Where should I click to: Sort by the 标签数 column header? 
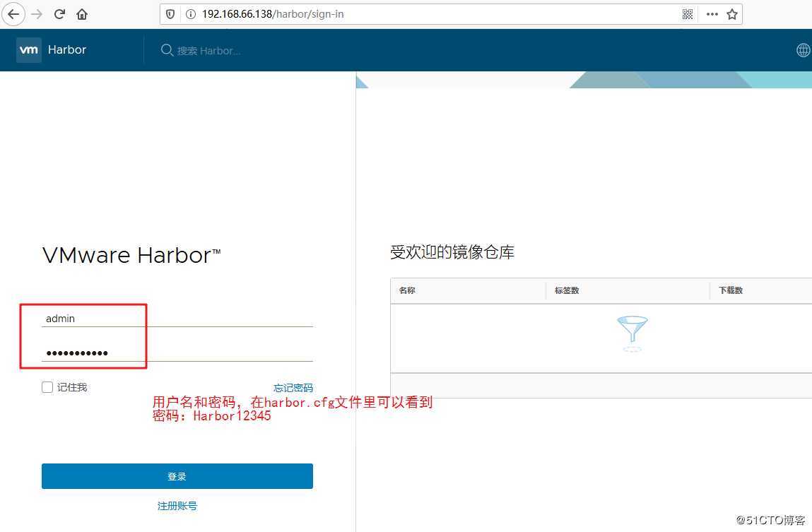[567, 290]
